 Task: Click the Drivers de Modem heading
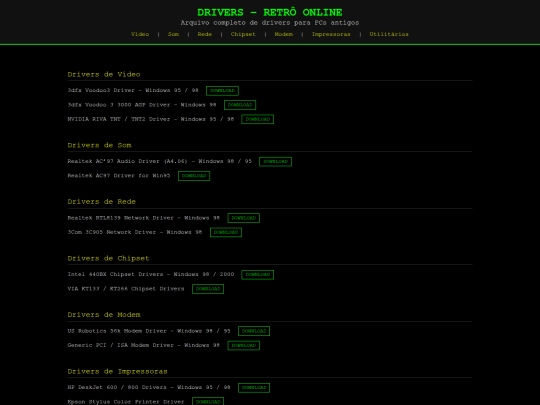(x=104, y=315)
